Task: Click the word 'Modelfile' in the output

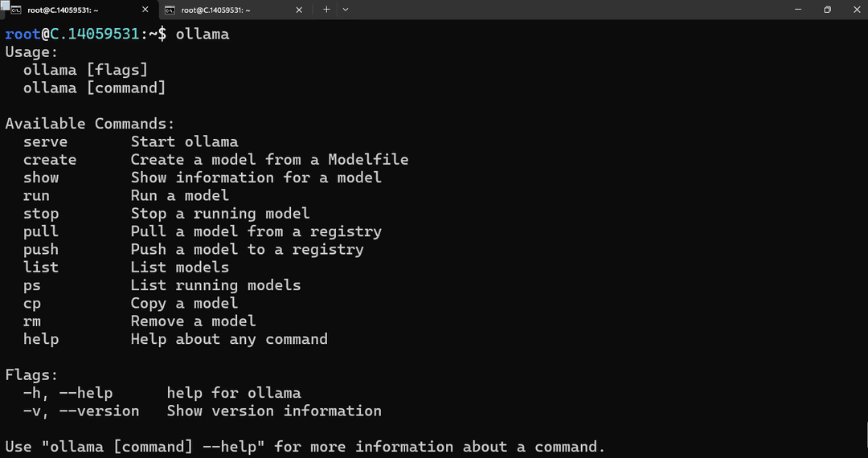Action: click(368, 160)
